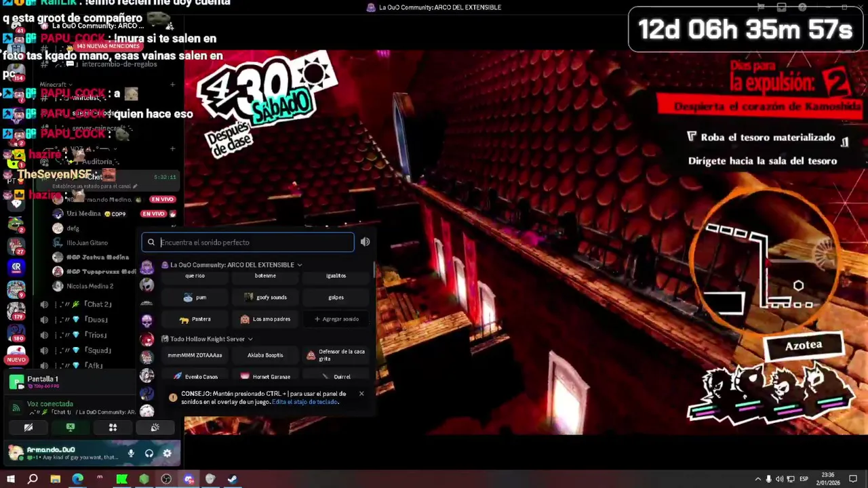Play the 'Los amo padres' sound
868x488 pixels.
tap(265, 319)
